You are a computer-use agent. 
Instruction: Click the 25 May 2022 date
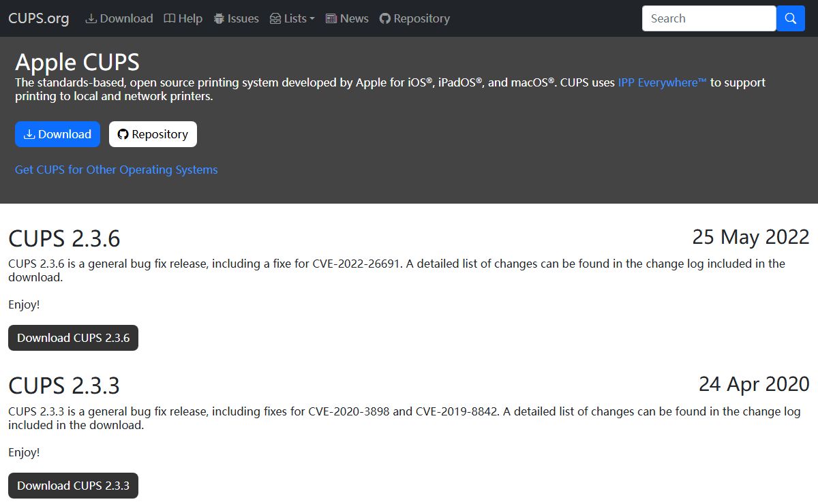[x=751, y=237]
